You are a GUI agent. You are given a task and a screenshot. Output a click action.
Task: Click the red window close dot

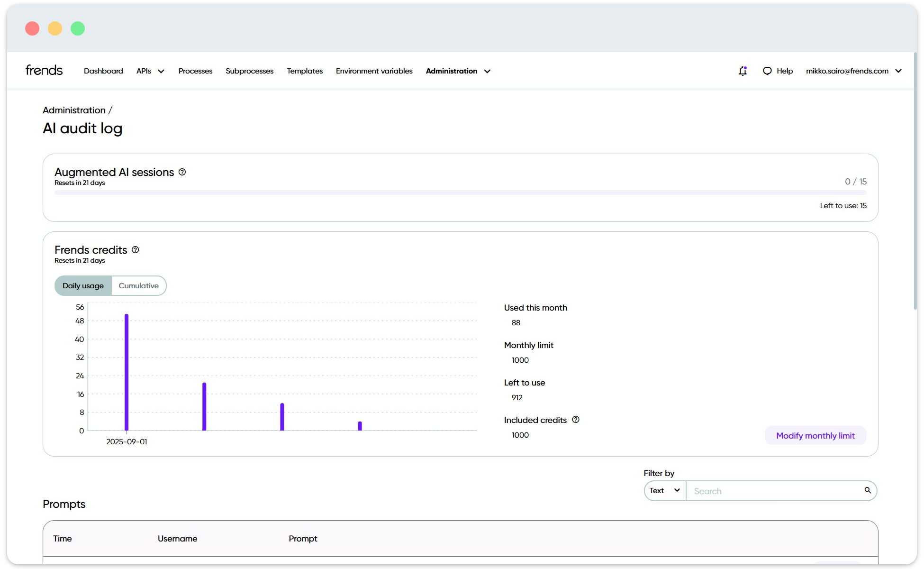tap(32, 28)
